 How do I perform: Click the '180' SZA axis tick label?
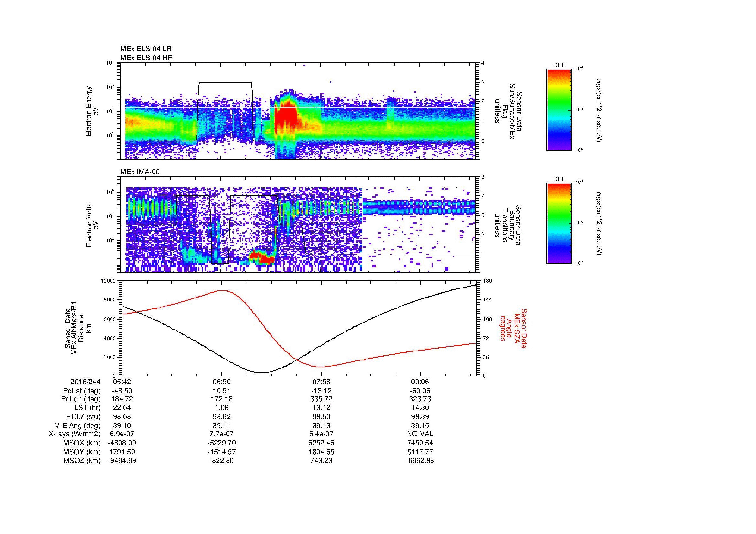487,281
